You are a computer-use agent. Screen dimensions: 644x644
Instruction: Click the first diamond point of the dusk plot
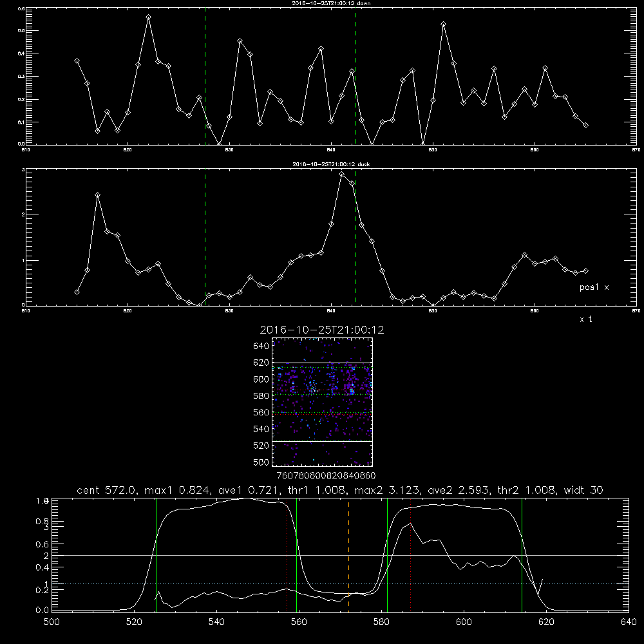click(77, 292)
